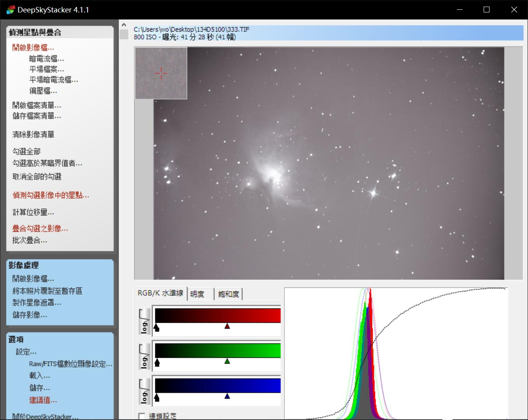
Task: Click 疊合勾選之影像...
Action: coord(40,229)
